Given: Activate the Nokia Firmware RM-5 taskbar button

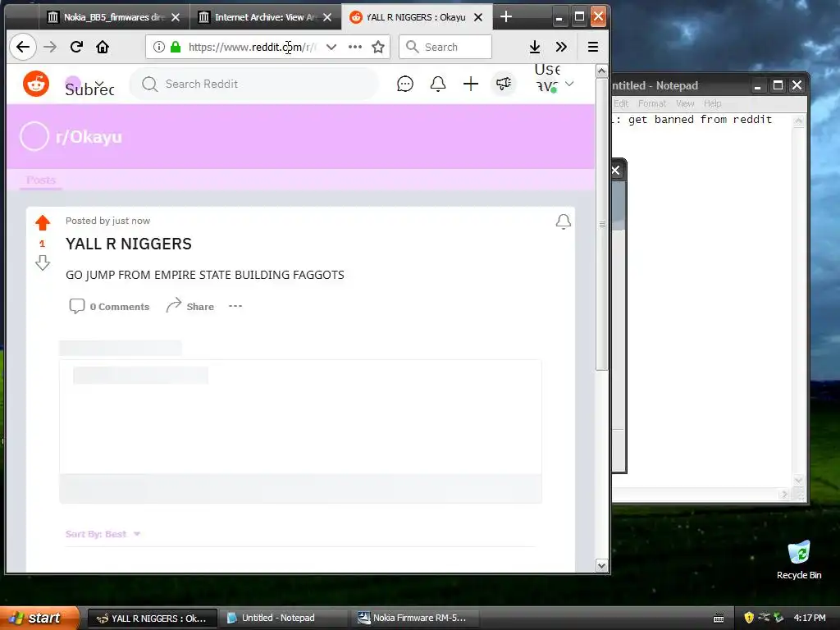Looking at the screenshot, I should coord(416,619).
